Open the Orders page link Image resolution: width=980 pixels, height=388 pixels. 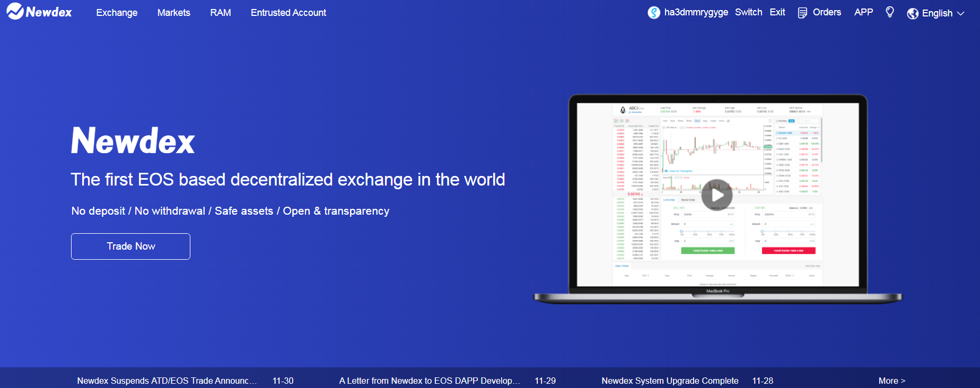[x=827, y=12]
